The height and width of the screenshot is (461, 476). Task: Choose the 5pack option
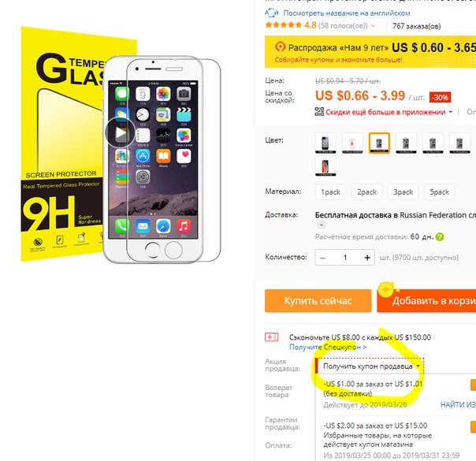click(439, 191)
